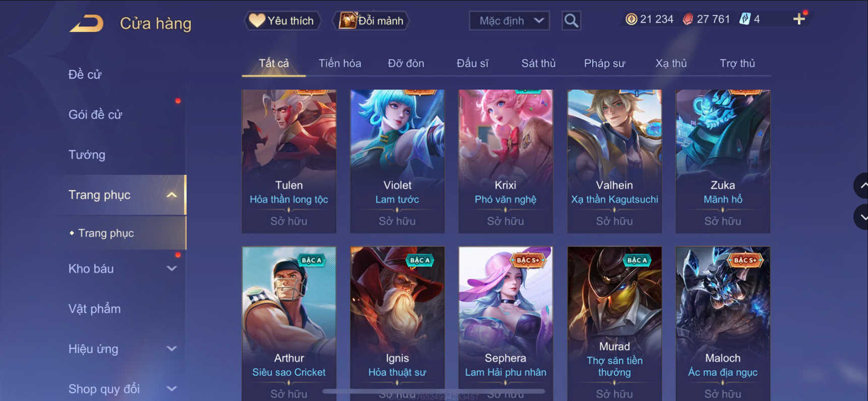Click the up arrow on right edge
The width and height of the screenshot is (868, 401).
862,186
